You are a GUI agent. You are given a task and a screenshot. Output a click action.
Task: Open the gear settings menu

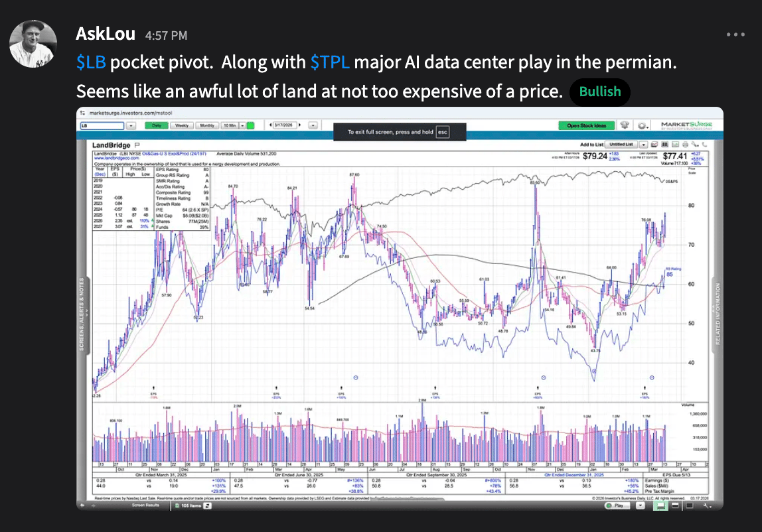point(643,126)
